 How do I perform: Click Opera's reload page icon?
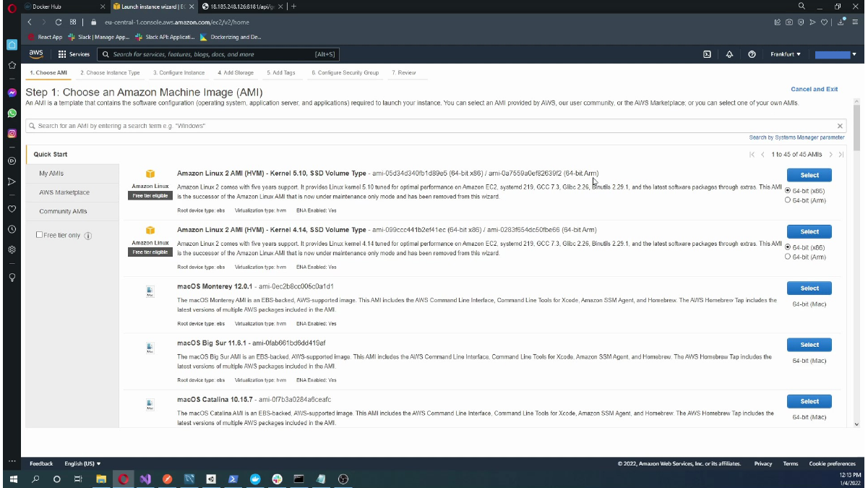click(x=59, y=22)
